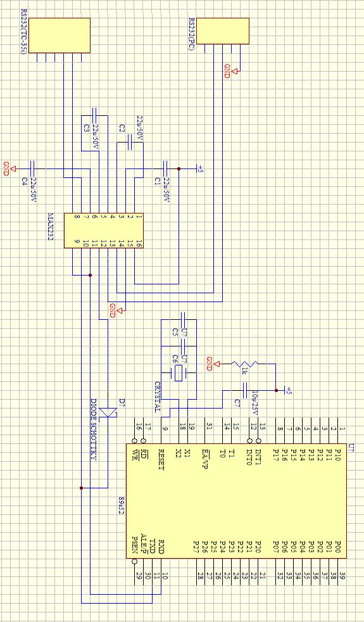364x622 pixels.
Task: Select the EA/VP pin label
Action: click(x=205, y=457)
